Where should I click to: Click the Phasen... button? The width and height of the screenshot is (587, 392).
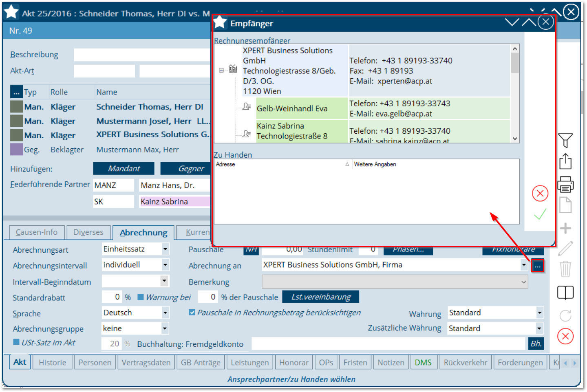tap(408, 250)
